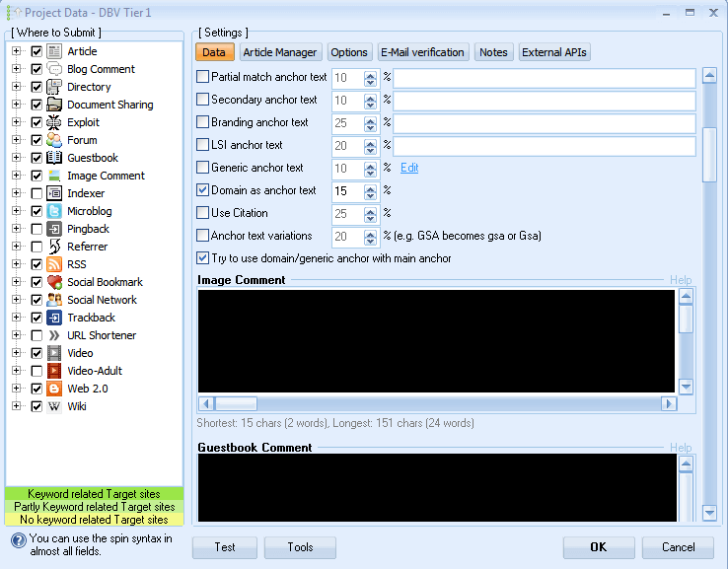Enable the Indexer checkbox
Image resolution: width=728 pixels, height=569 pixels.
[36, 193]
